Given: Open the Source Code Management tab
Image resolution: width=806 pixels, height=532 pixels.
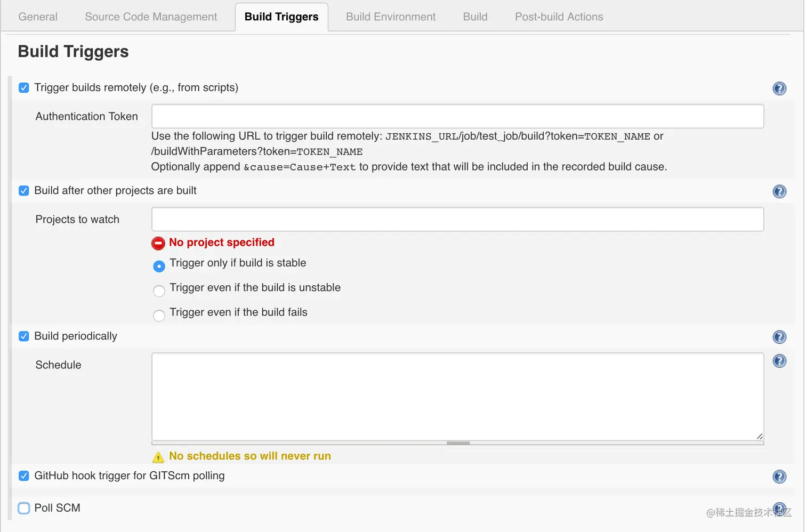Looking at the screenshot, I should [x=151, y=17].
